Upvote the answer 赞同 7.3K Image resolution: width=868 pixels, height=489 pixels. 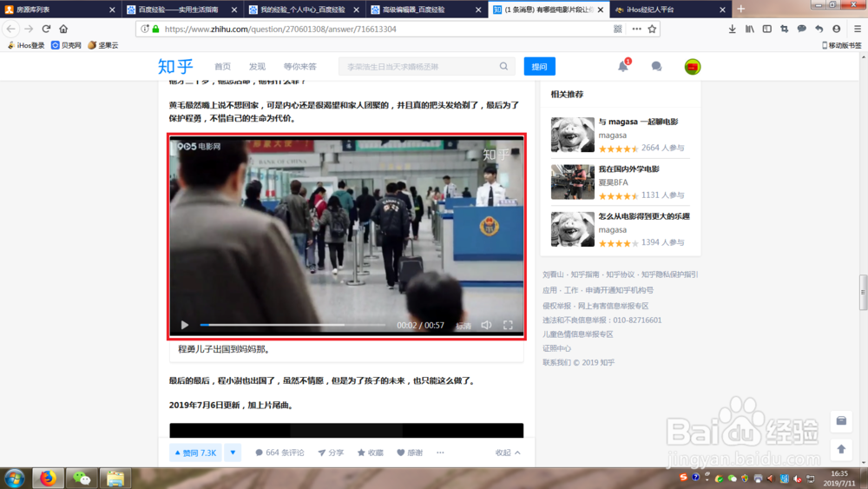(195, 453)
